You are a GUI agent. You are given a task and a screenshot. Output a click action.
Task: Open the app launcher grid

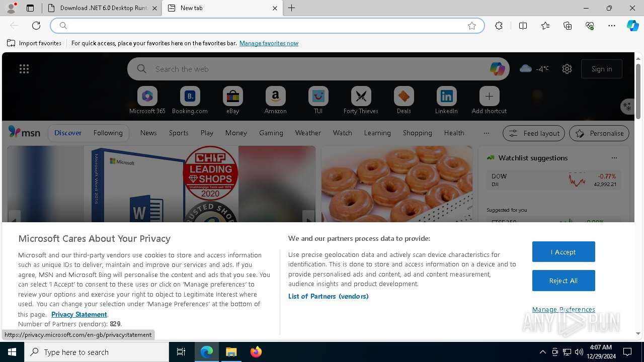(24, 69)
